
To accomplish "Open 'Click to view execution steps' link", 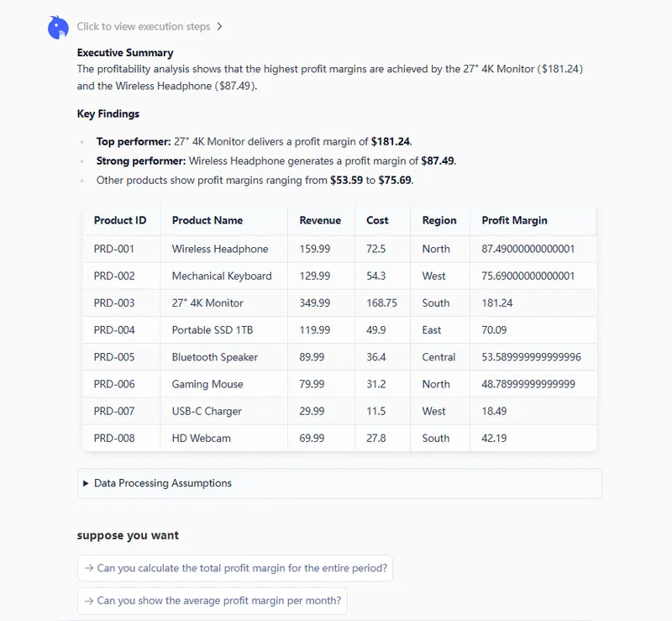I will click(143, 27).
